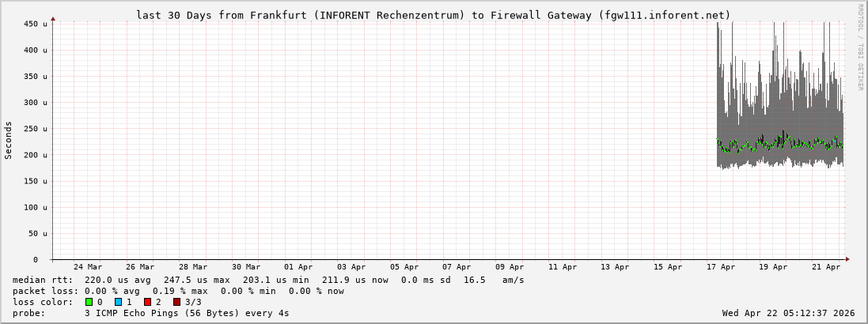Viewport: 868px width, 324px height.
Task: Select the 24 Mar date label
Action: pyautogui.click(x=87, y=267)
